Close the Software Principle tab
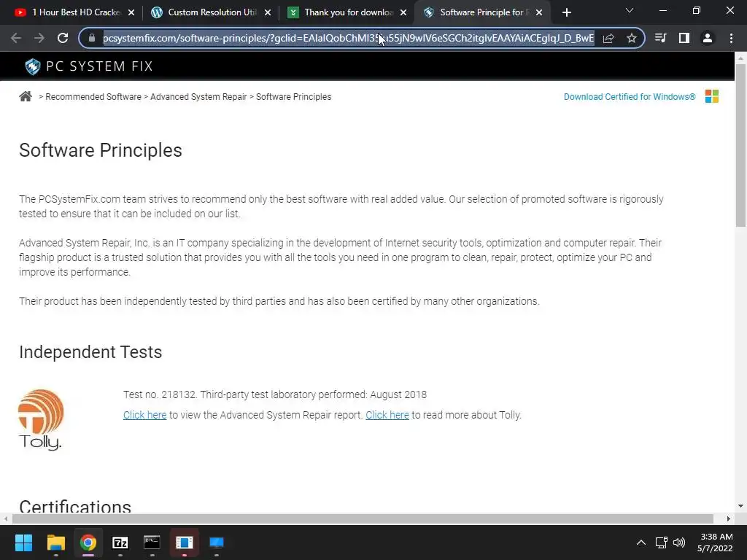Image resolution: width=747 pixels, height=560 pixels. tap(539, 12)
